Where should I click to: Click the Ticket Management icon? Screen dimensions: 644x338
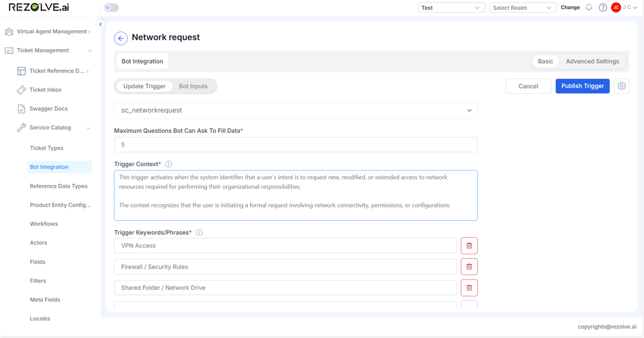click(9, 50)
